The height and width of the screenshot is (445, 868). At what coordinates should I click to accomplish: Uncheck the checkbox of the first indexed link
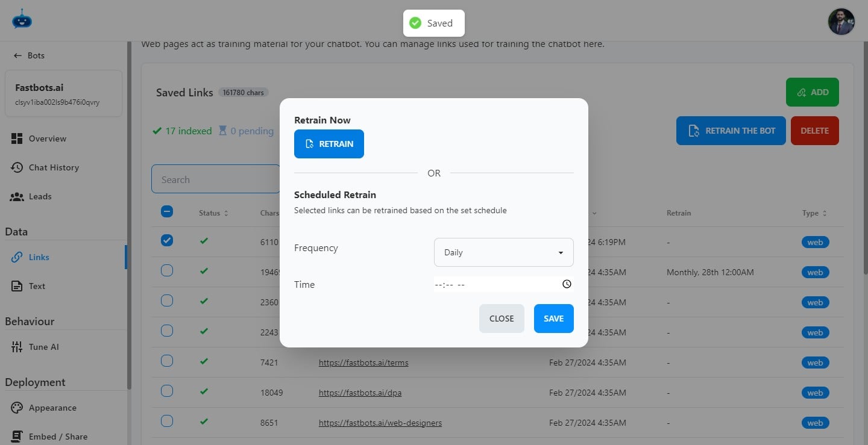tap(166, 240)
